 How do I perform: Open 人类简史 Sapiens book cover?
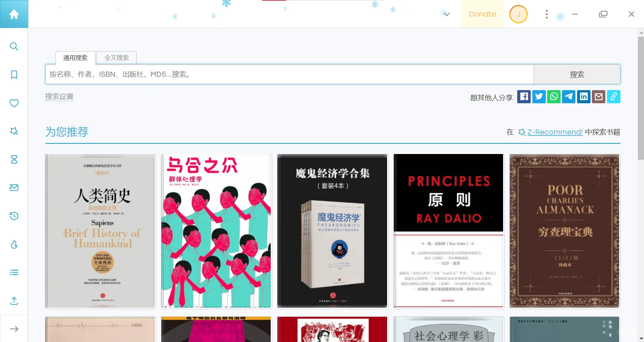point(101,231)
